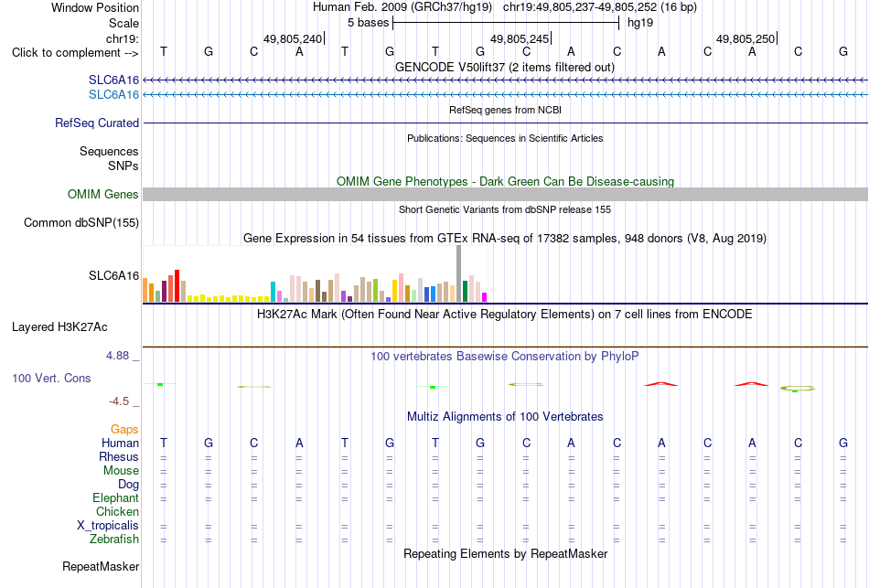This screenshot has width=869, height=588.
Task: Open 'Short Genetic Variants from dbSNP release 155'
Action: click(505, 209)
